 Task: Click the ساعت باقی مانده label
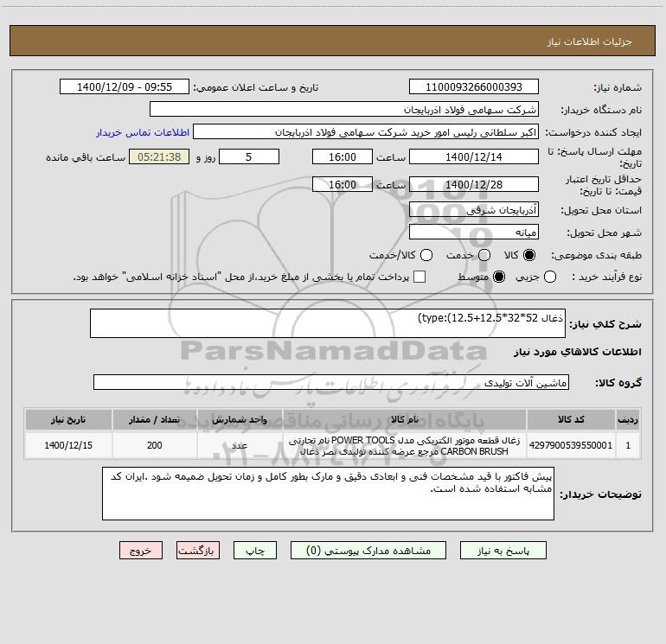(86, 157)
